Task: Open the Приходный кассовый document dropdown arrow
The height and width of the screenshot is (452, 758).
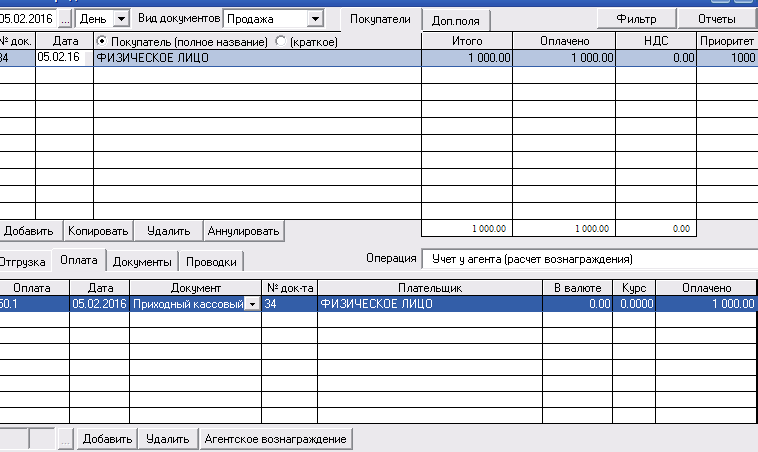Action: coord(251,304)
